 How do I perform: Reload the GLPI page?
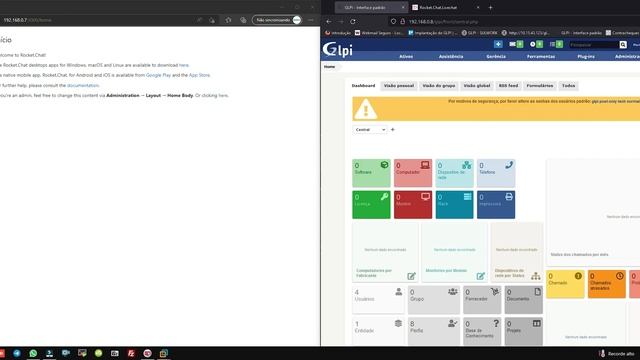point(353,22)
